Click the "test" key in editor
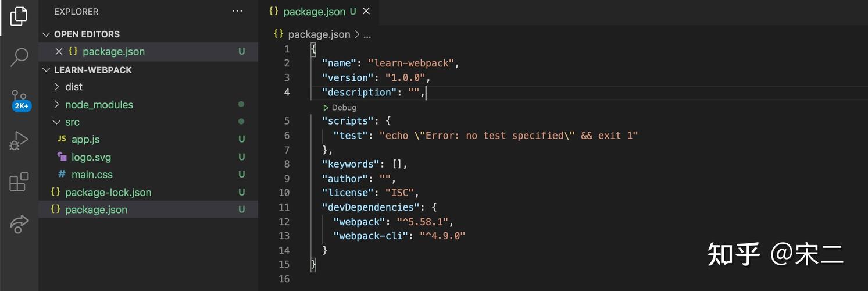 350,135
